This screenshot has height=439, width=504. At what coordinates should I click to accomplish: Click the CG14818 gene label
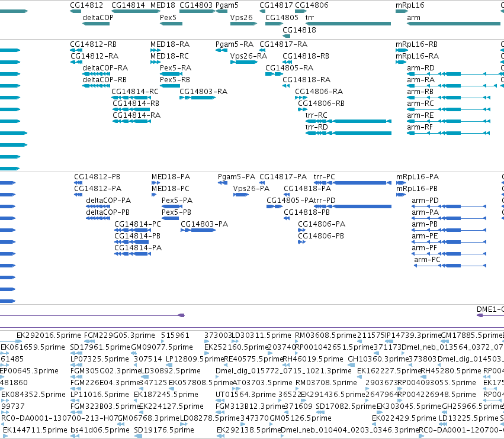299,30
